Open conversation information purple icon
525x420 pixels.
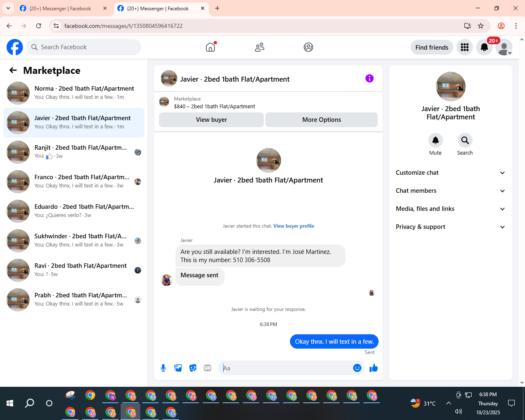point(370,78)
